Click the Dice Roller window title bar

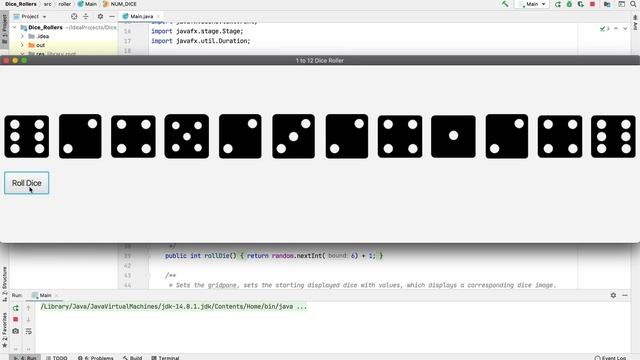pos(320,60)
